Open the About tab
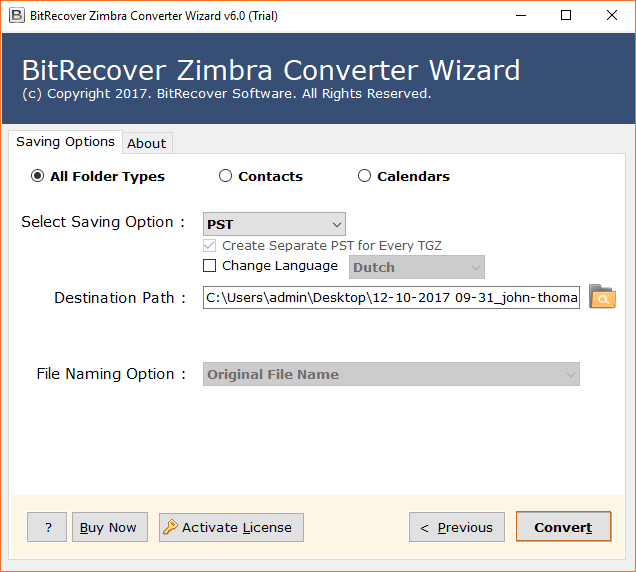 click(x=147, y=143)
